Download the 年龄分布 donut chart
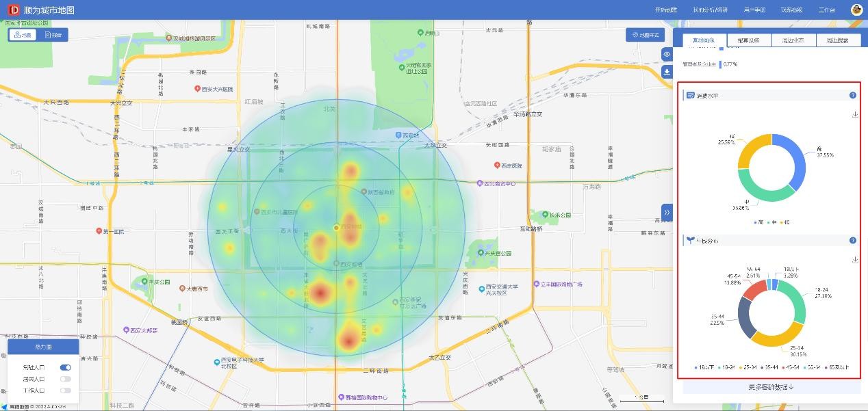868x411 pixels. [855, 260]
